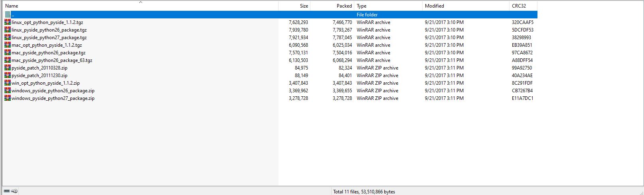Select the file win_opt_python_pyside_1.1.2.zip

click(x=45, y=83)
